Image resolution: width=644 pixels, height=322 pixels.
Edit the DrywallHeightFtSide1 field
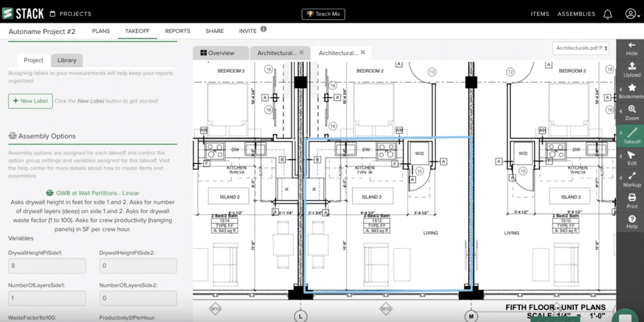pos(47,266)
